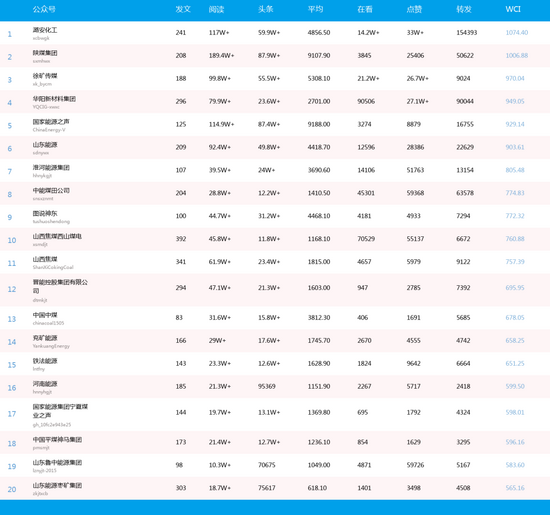The image size is (550, 515).
Task: Click the 59726 likes cell
Action: click(415, 465)
